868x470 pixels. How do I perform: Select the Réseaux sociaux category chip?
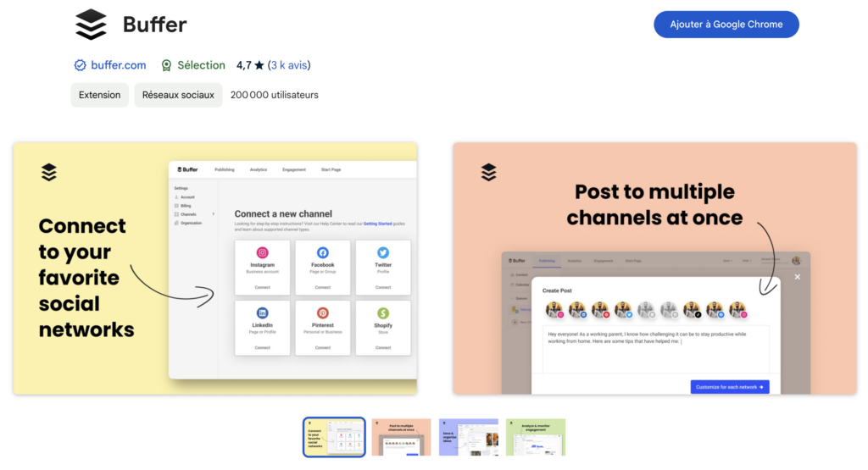[178, 95]
